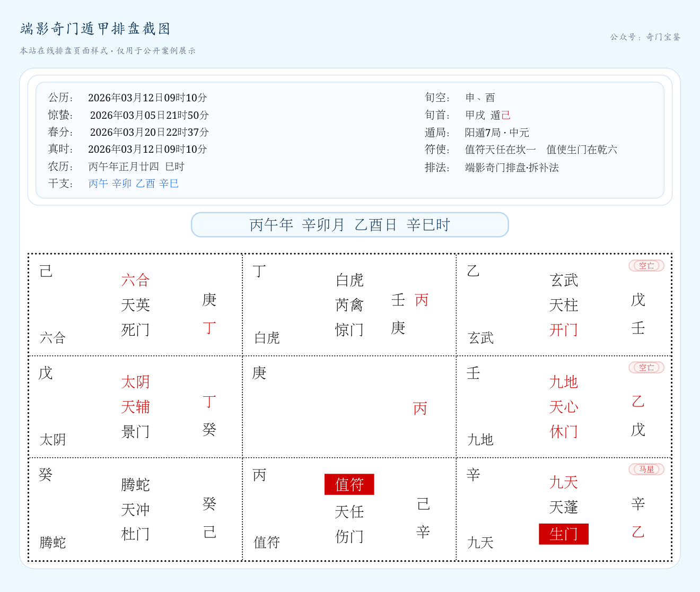Select the 惊蛰 date 2026年03月05日21时50分
Screen dimensions: 700x592
(150, 115)
